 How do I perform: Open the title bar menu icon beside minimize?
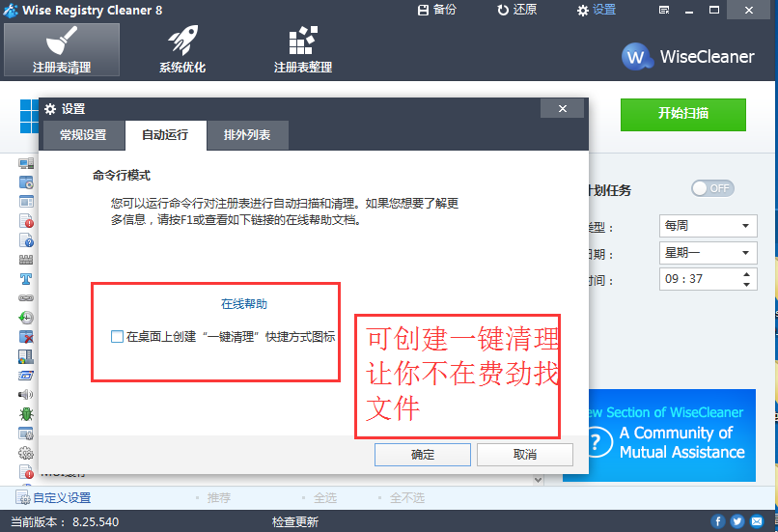pyautogui.click(x=664, y=10)
